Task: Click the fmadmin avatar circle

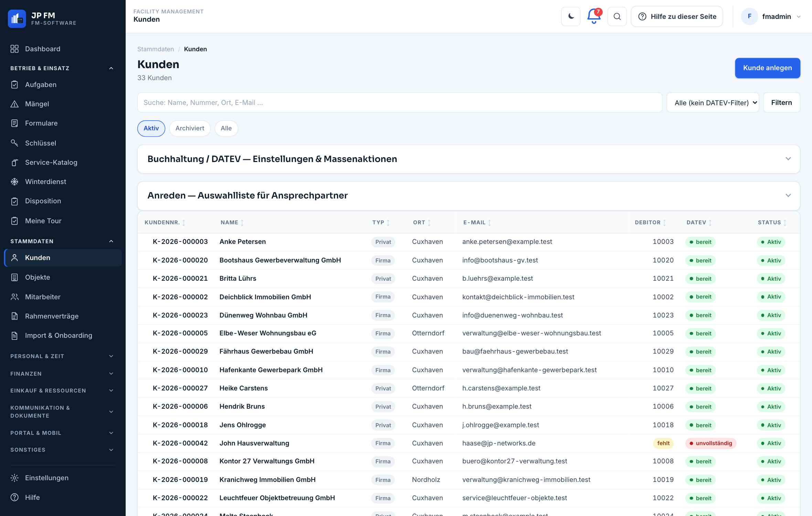Action: tap(750, 17)
